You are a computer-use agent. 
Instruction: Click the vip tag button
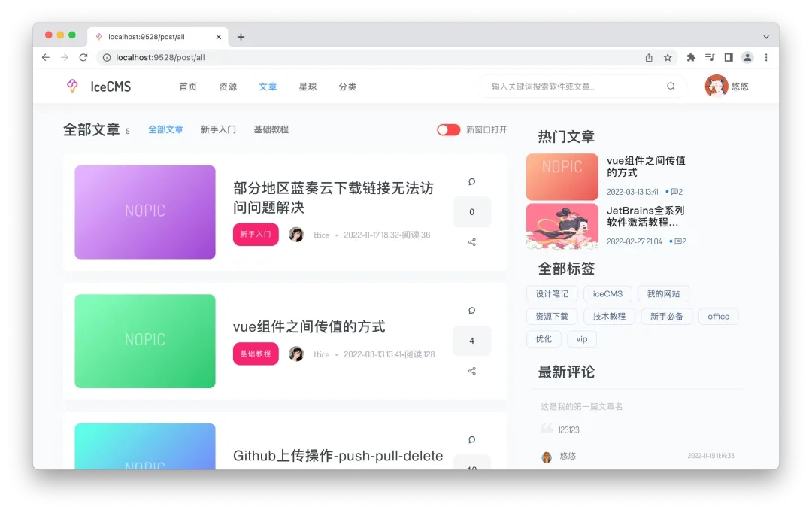coord(581,339)
